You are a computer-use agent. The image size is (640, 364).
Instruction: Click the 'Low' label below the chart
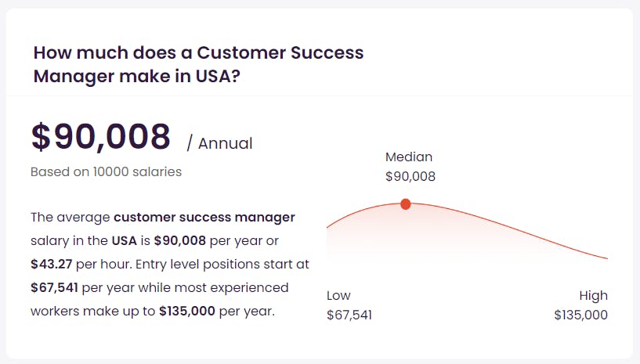338,295
